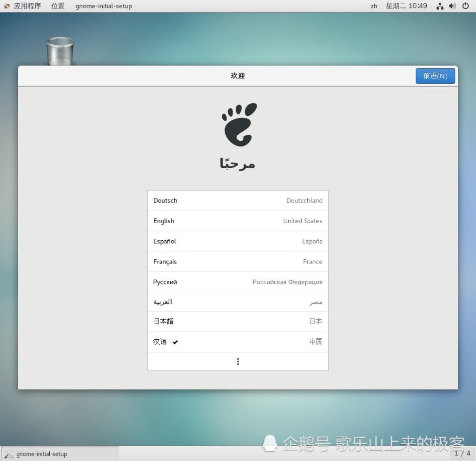The image size is (476, 461).
Task: Open the 位置 places menu
Action: 58,6
